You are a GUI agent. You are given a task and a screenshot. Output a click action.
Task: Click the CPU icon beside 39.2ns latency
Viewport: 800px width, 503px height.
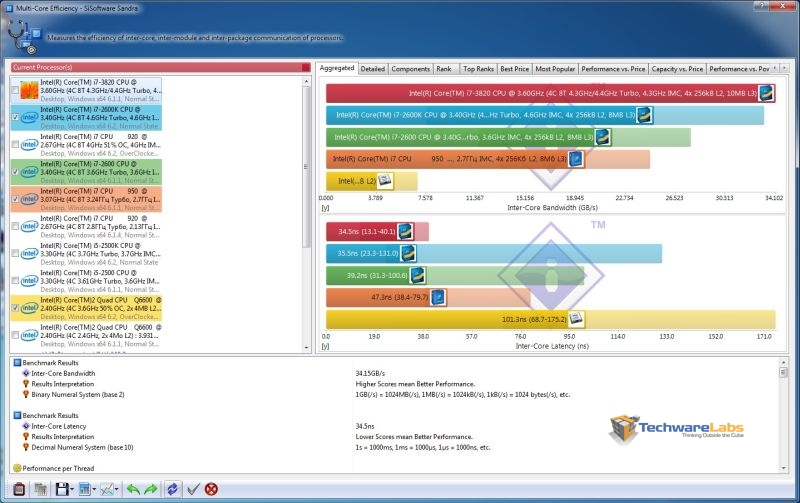pos(417,275)
